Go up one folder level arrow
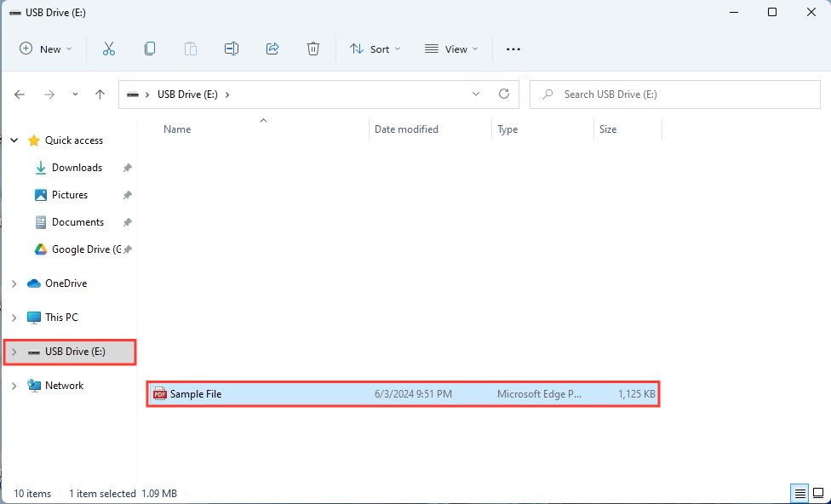 pyautogui.click(x=100, y=94)
